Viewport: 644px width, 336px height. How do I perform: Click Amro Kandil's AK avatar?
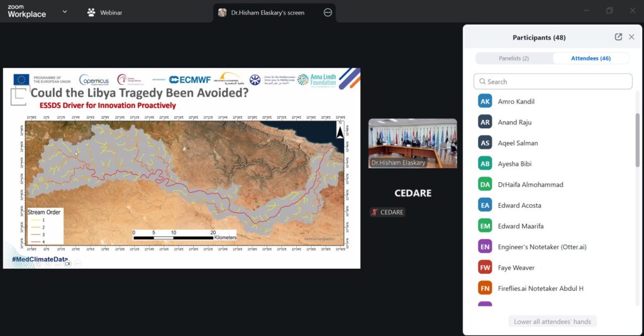485,101
